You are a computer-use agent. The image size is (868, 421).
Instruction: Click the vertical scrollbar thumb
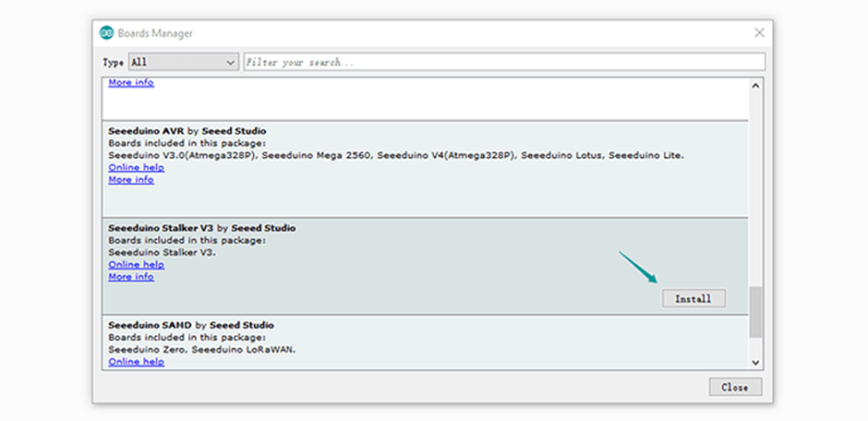coord(755,312)
